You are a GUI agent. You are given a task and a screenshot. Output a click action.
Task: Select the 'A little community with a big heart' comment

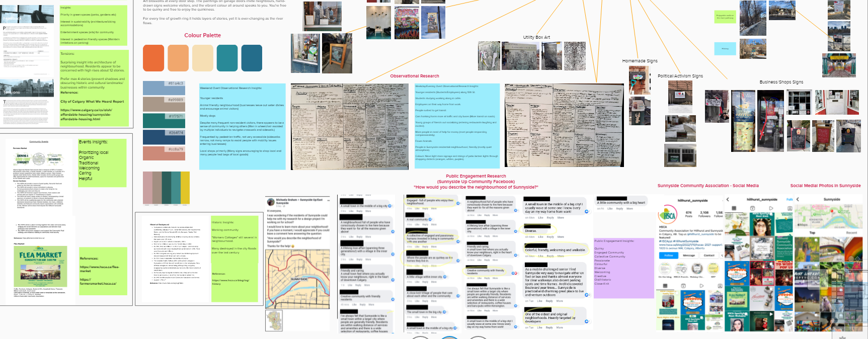coord(621,203)
